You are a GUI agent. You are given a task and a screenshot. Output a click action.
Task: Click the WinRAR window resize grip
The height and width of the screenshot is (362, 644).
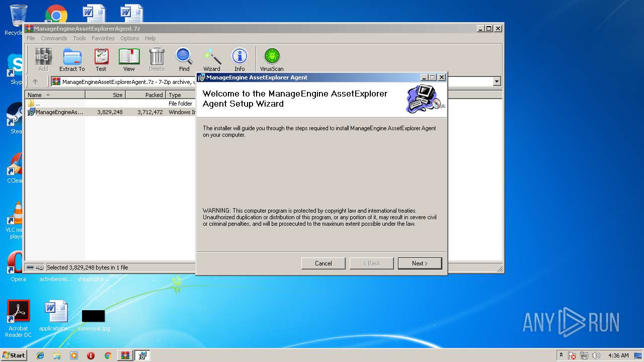tap(500, 269)
